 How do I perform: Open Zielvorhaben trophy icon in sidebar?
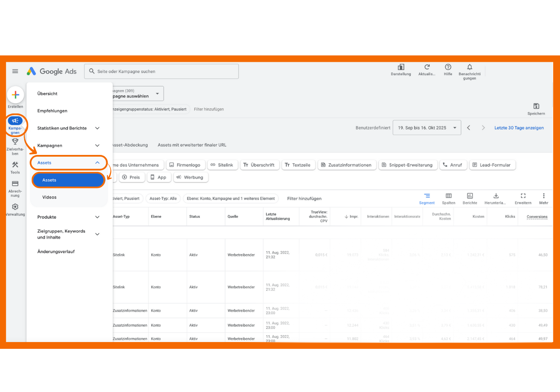tap(15, 142)
